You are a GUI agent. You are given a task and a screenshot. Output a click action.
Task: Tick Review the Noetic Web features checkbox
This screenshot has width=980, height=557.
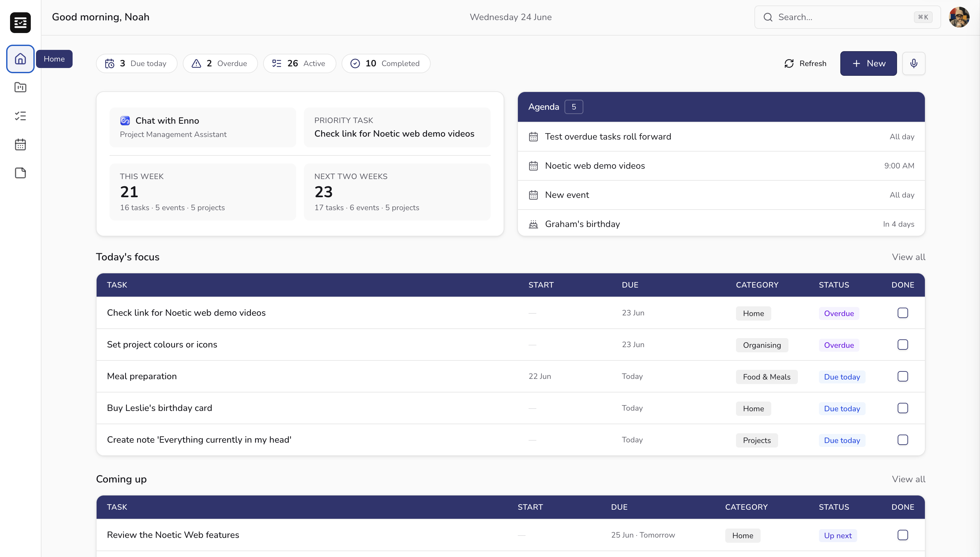pyautogui.click(x=902, y=535)
